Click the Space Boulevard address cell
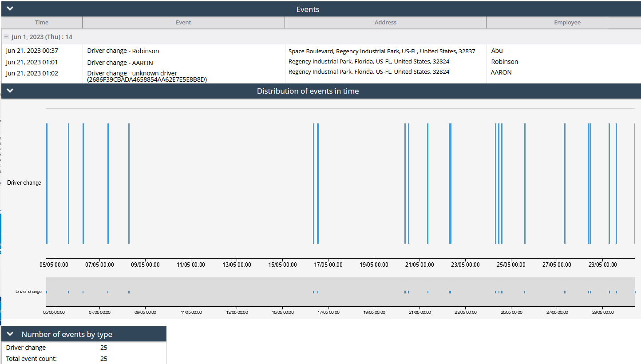641x364 pixels. click(x=382, y=51)
